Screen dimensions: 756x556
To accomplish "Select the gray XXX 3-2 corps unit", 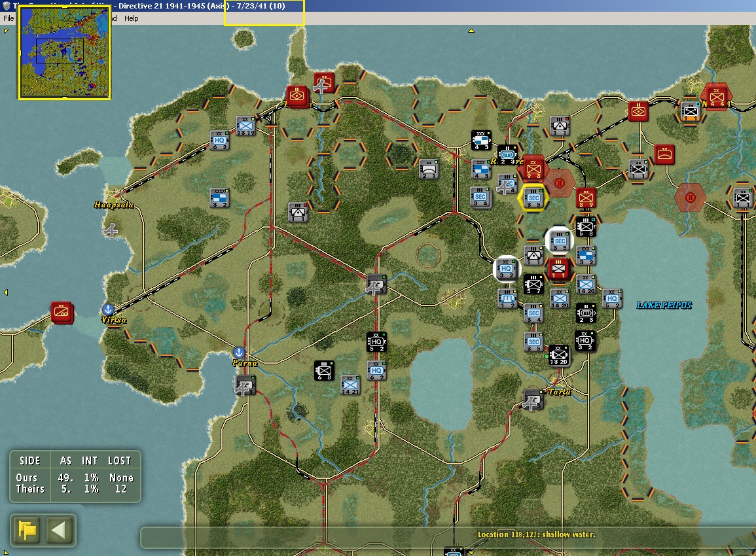I will pyautogui.click(x=586, y=255).
